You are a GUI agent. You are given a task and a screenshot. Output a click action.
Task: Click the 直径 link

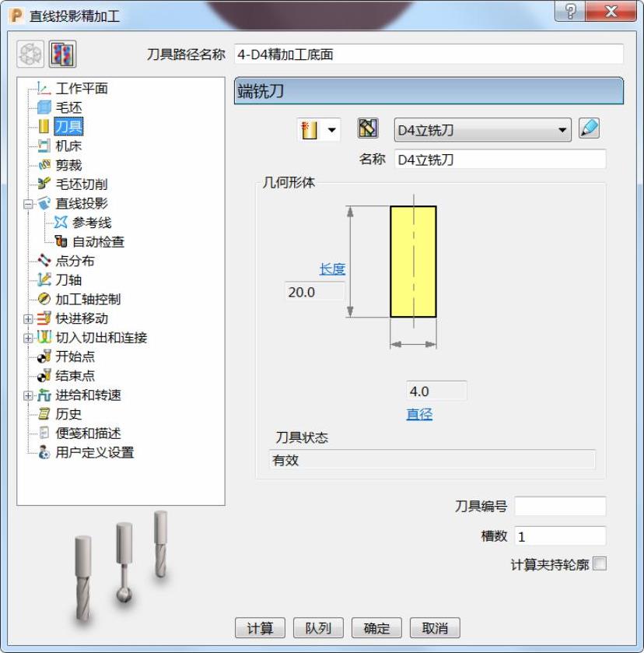[419, 414]
